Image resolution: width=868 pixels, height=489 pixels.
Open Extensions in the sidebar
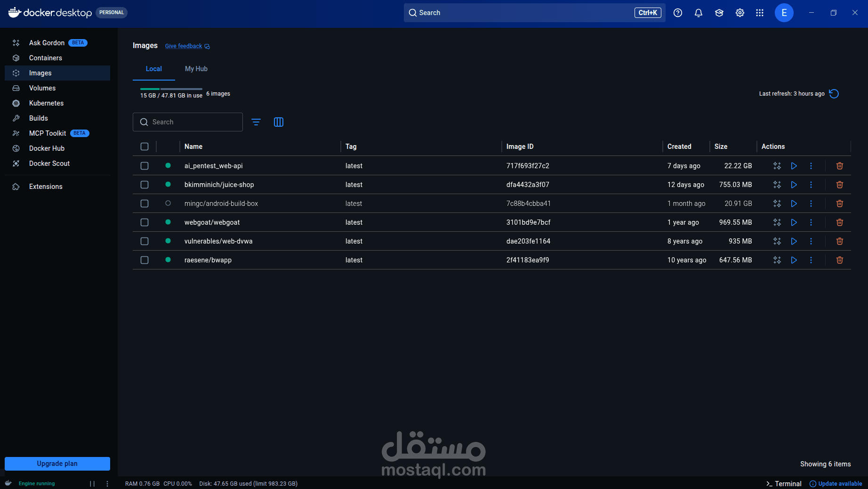tap(57, 187)
